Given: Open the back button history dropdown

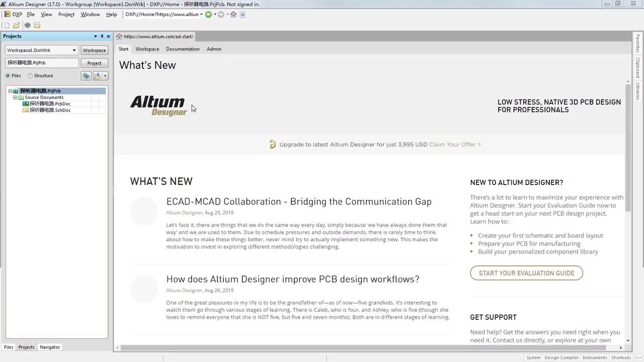Looking at the screenshot, I should (215, 14).
